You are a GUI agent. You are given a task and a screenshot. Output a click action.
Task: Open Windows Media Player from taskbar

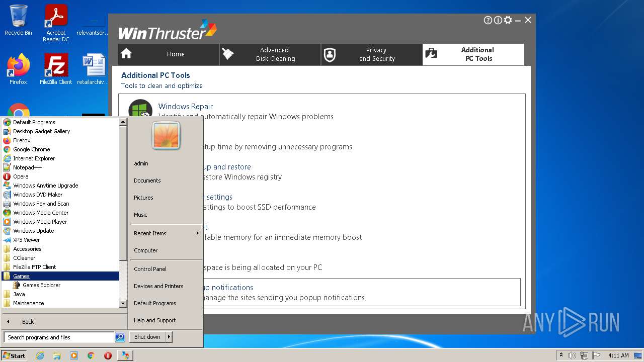74,355
